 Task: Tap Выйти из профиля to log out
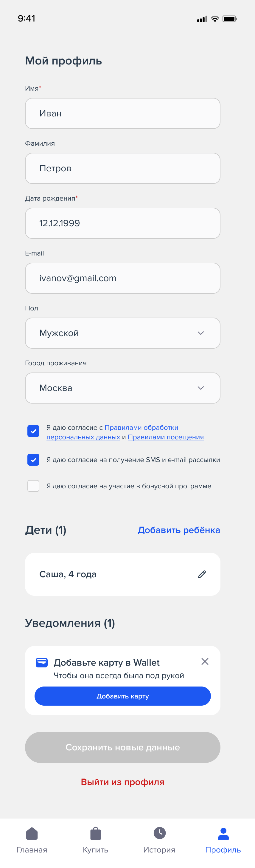(x=122, y=782)
